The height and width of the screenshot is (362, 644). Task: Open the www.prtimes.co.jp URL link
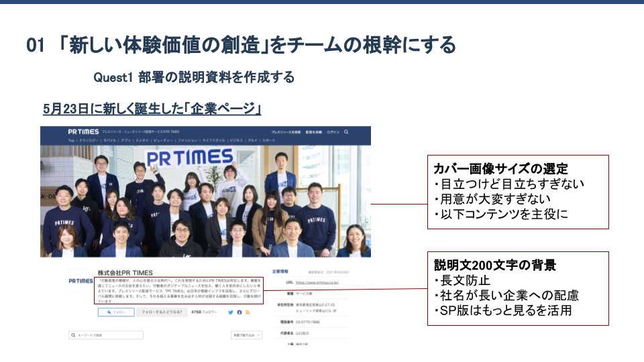point(317,282)
